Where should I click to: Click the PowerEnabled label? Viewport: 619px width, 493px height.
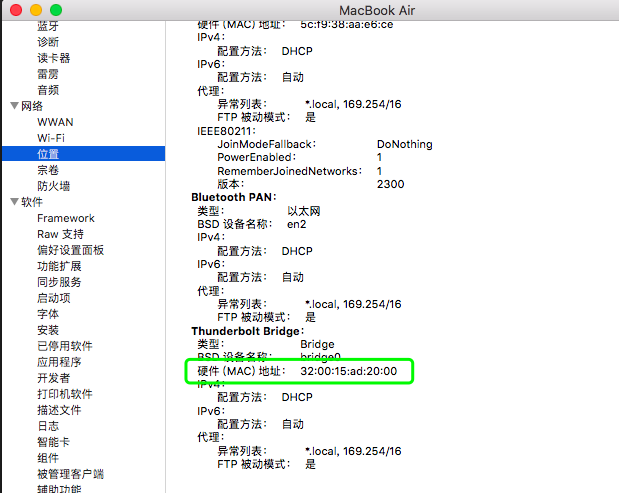pos(256,157)
